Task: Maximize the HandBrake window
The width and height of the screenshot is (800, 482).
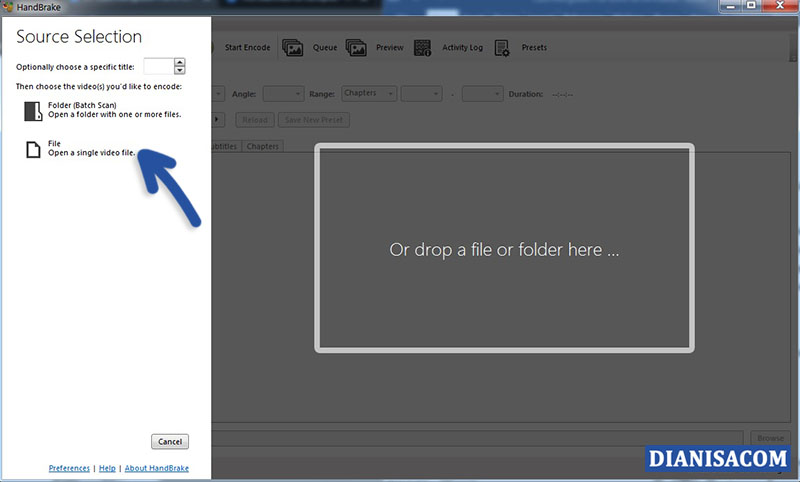Action: click(752, 6)
